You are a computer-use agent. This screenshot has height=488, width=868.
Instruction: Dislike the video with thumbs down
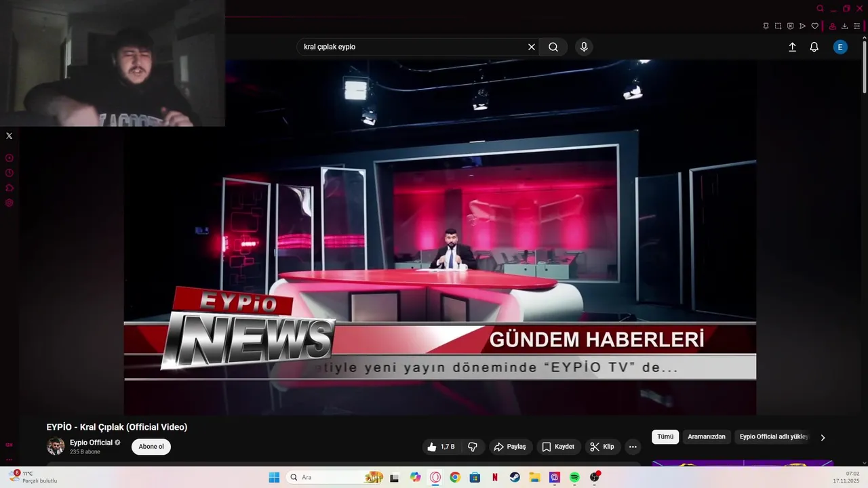(x=473, y=447)
